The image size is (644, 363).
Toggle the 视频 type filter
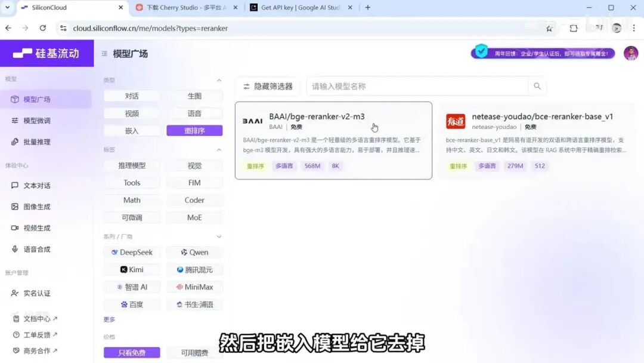[132, 113]
